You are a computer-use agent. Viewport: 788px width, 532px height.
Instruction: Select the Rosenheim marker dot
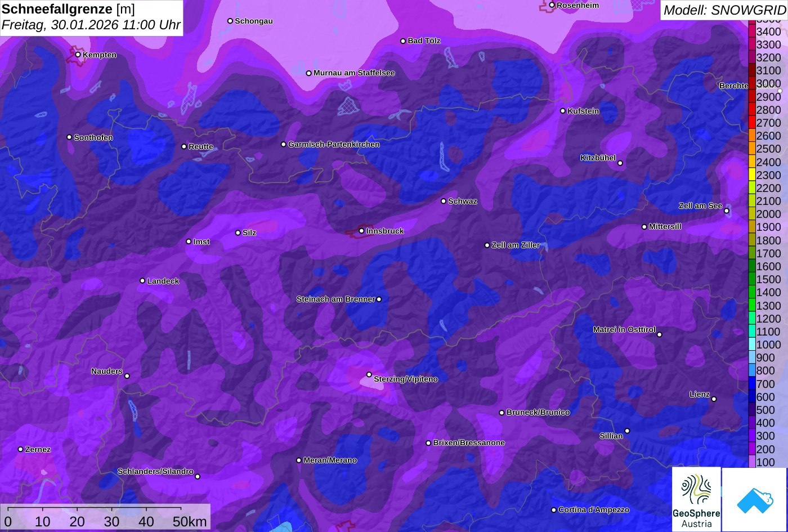pos(552,5)
